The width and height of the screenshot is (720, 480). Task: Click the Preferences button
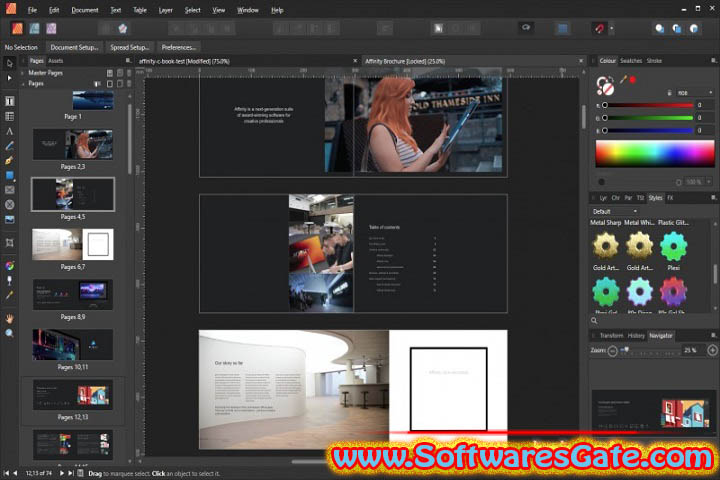(179, 47)
